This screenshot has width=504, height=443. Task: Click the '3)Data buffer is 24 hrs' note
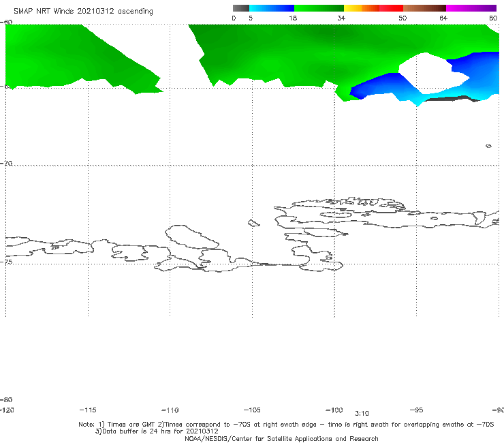pos(157,431)
